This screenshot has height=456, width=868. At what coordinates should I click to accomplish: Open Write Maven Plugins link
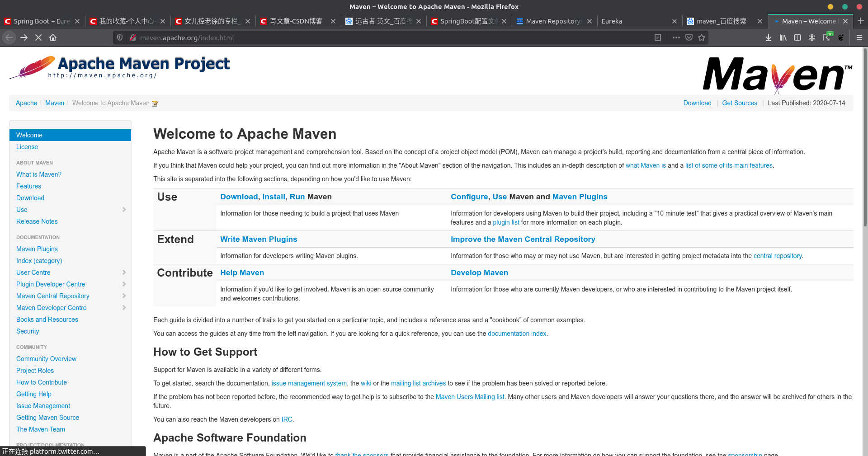point(259,239)
